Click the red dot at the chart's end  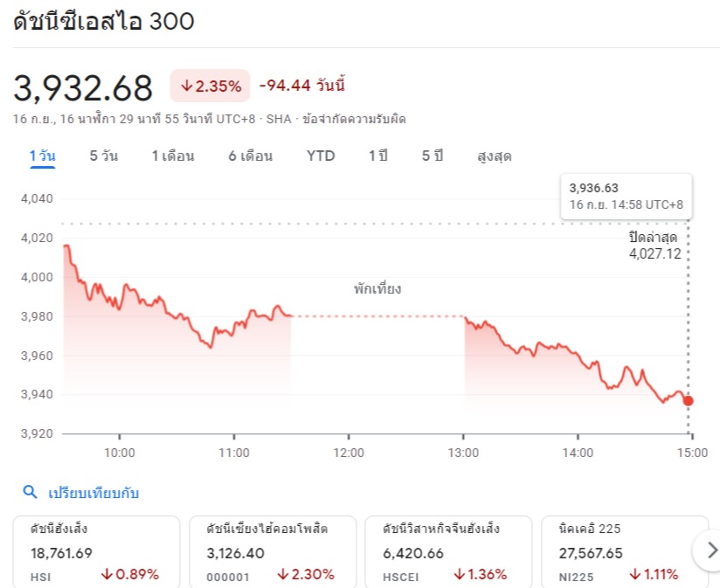[x=688, y=401]
